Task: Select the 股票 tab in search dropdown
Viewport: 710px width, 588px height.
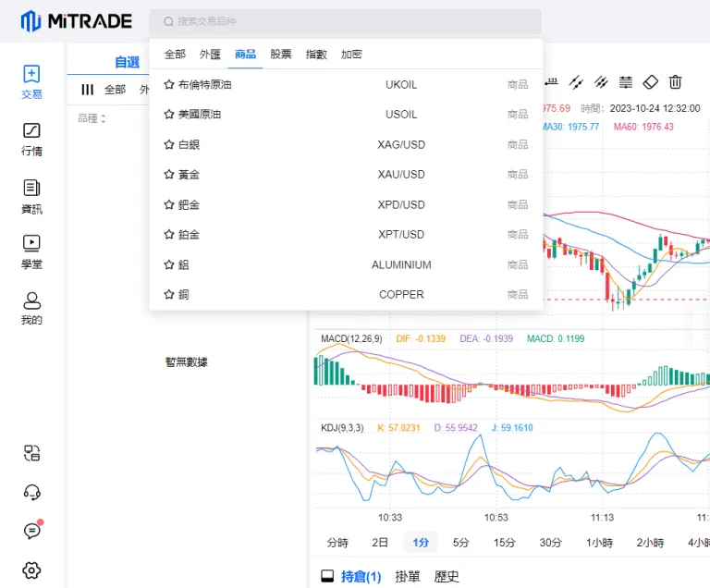Action: (x=281, y=55)
